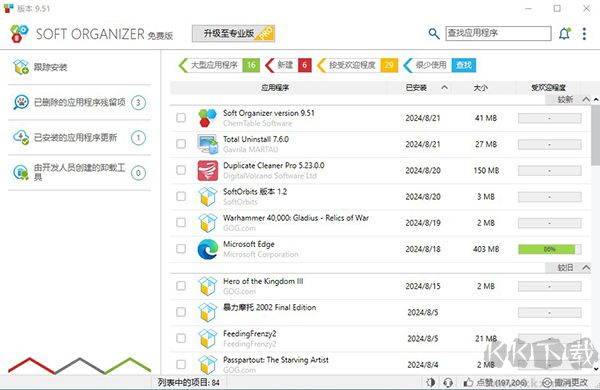Click the search magnifier icon

pyautogui.click(x=434, y=34)
